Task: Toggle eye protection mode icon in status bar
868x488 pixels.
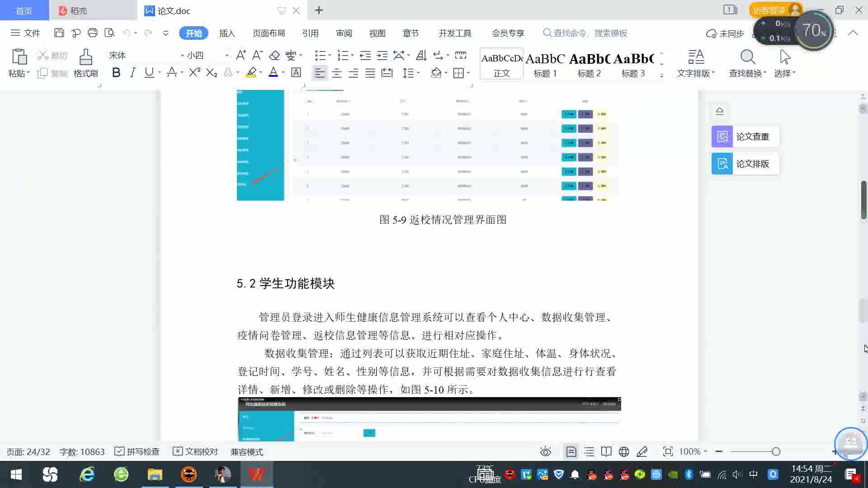Action: (546, 452)
